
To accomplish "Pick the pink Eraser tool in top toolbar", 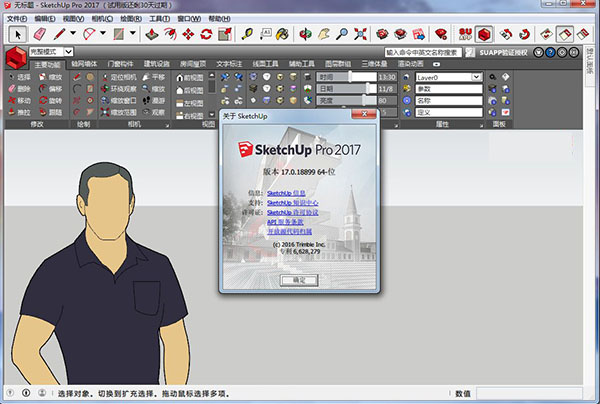I will pyautogui.click(x=39, y=34).
